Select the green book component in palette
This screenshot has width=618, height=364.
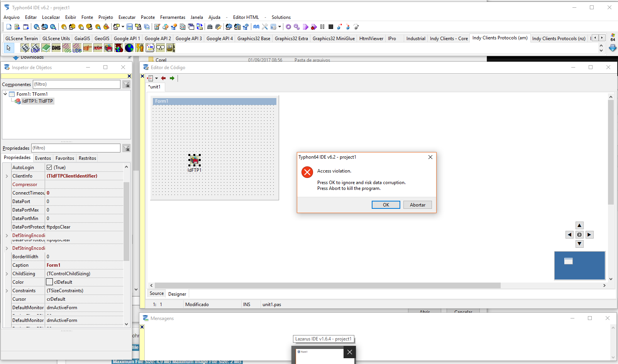(x=46, y=48)
